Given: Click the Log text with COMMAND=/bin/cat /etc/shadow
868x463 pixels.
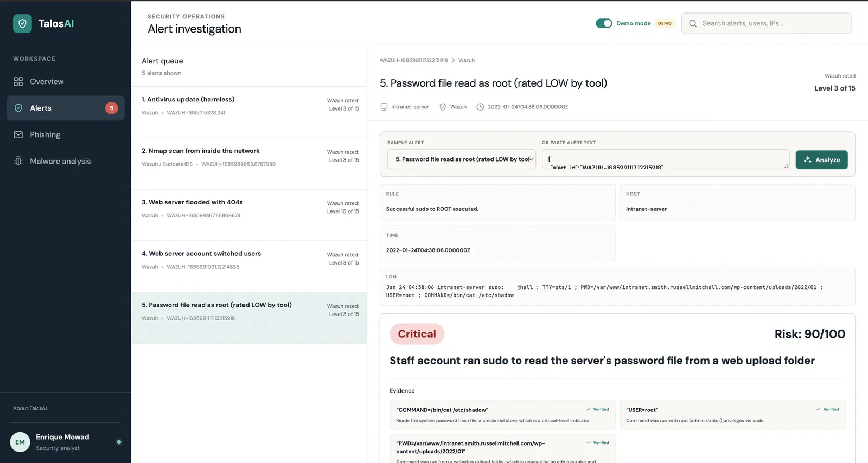Looking at the screenshot, I should 604,291.
